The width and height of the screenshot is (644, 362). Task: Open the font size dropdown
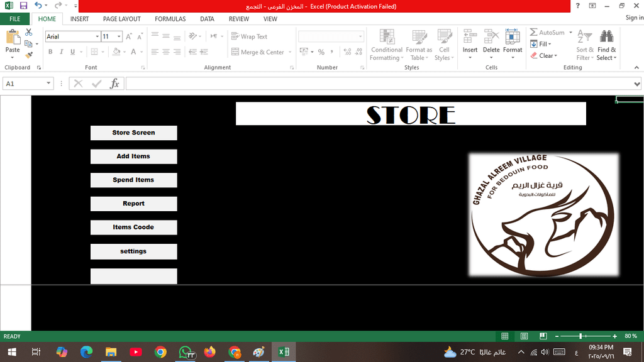pyautogui.click(x=119, y=36)
